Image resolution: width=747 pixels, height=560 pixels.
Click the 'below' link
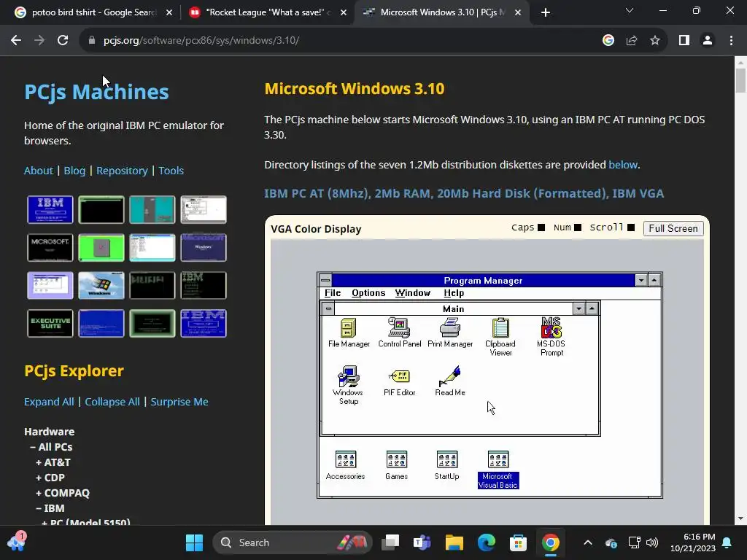(623, 165)
